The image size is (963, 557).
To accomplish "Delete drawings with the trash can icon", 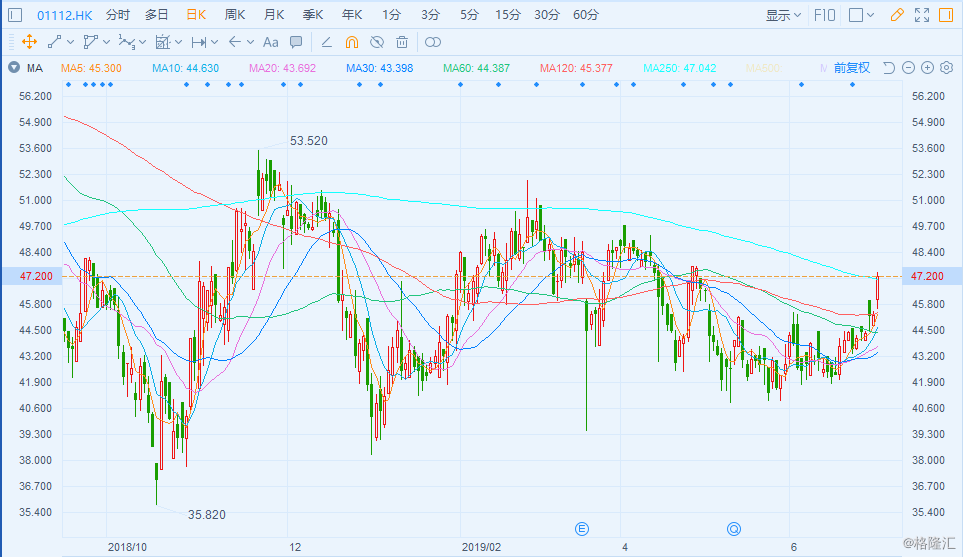I will [402, 42].
